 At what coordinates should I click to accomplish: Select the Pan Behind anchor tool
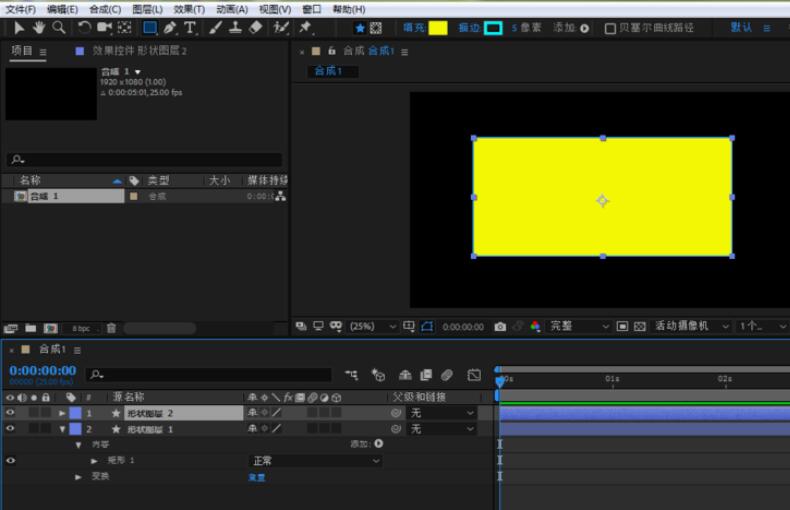coord(124,28)
